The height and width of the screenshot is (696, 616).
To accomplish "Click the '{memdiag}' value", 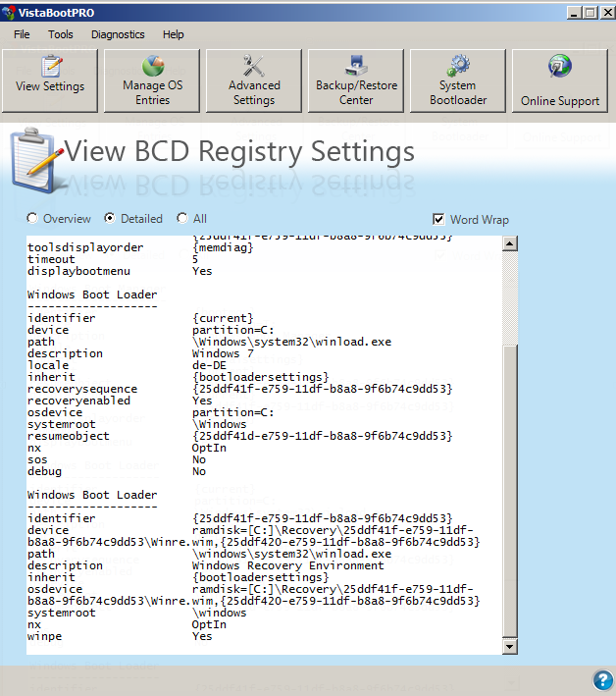I will tap(223, 247).
